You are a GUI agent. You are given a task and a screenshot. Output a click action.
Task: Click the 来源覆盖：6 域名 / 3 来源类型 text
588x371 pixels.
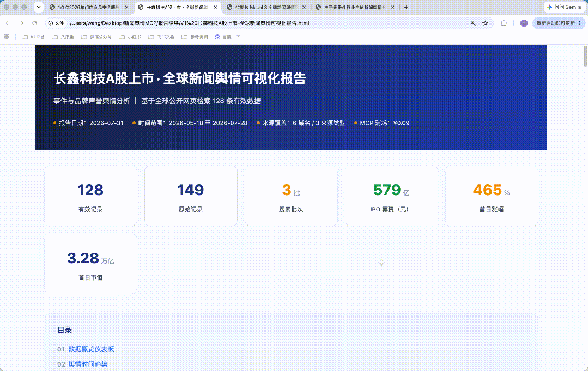pos(304,123)
